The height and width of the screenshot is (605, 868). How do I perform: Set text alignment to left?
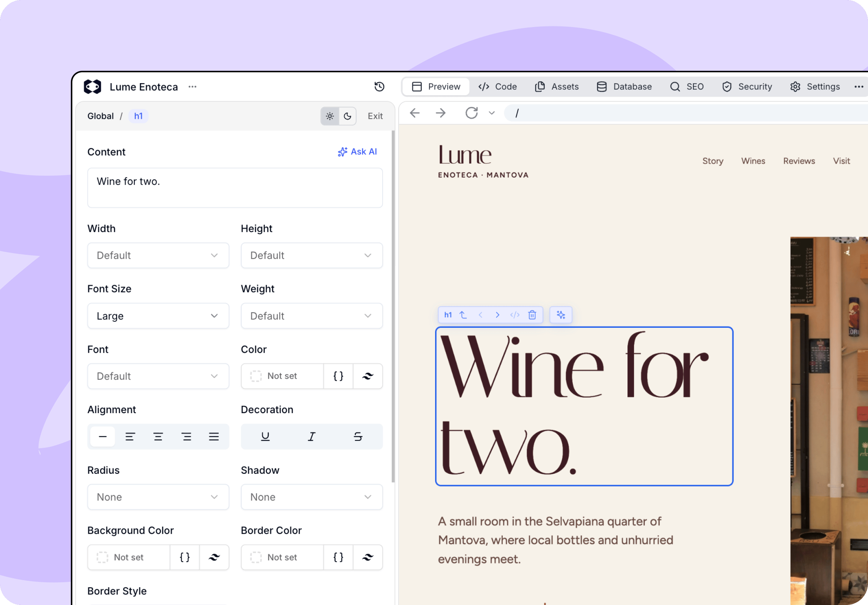(130, 437)
